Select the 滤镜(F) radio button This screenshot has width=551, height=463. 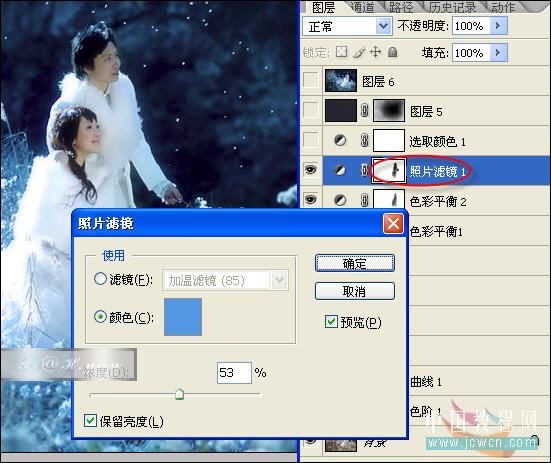pos(100,279)
